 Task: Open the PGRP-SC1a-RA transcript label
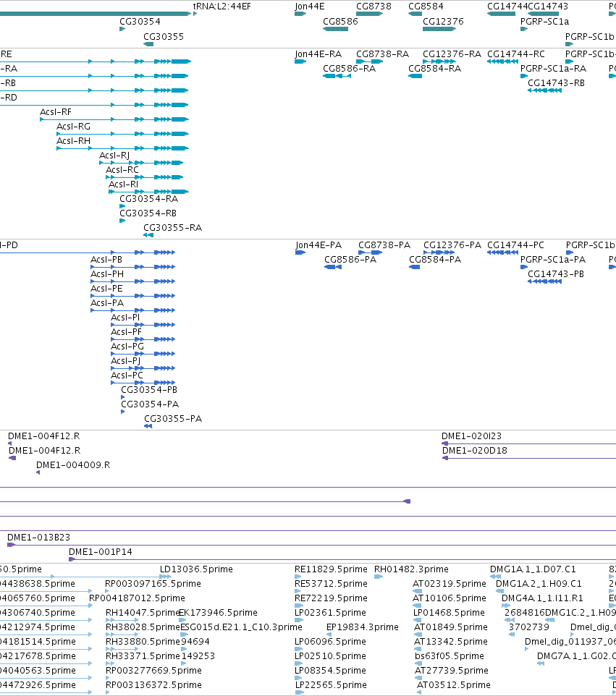tap(553, 68)
